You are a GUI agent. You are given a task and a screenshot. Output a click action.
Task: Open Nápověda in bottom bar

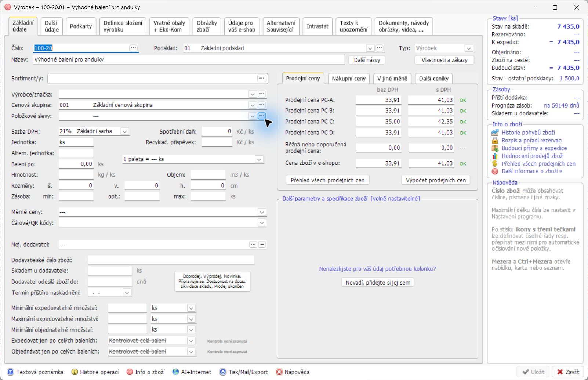(293, 372)
